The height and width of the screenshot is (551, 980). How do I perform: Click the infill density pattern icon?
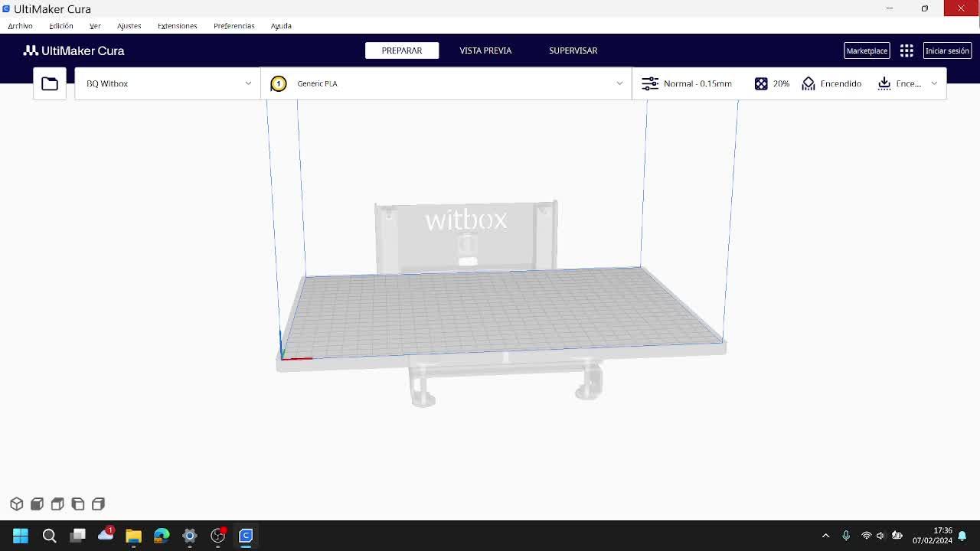coord(761,83)
